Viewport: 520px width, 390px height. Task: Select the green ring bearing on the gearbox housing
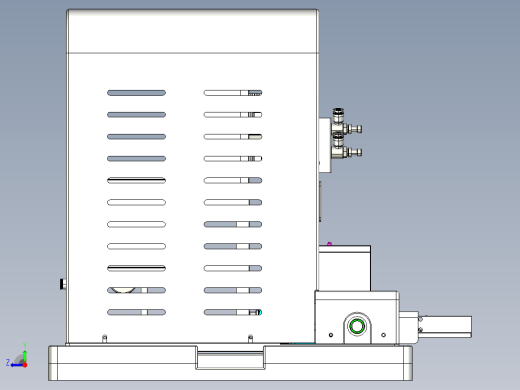[x=357, y=326]
